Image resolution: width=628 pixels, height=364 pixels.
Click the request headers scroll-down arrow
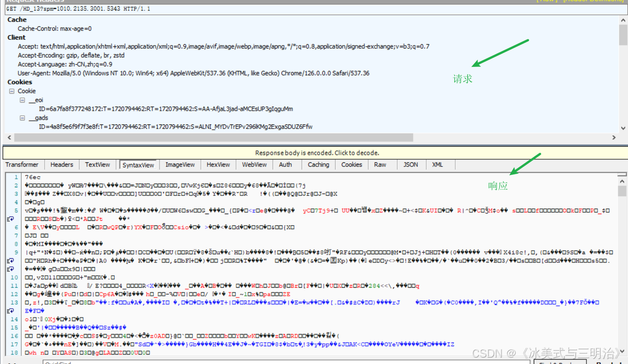(623, 129)
